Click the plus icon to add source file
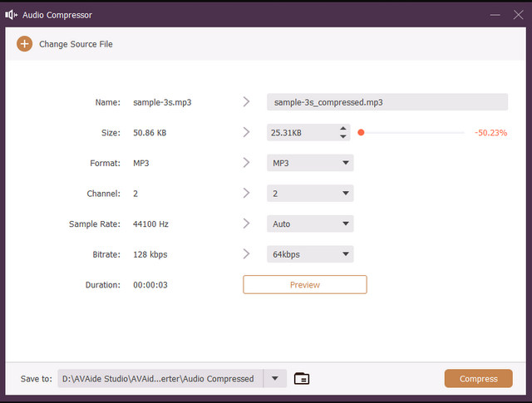532x403 pixels. tap(24, 44)
